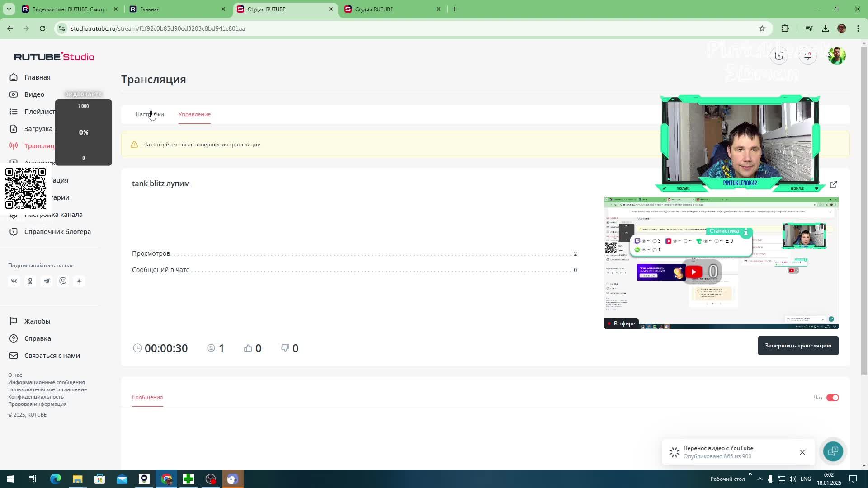Open the Жалобы flag item in sidebar

pos(37,321)
